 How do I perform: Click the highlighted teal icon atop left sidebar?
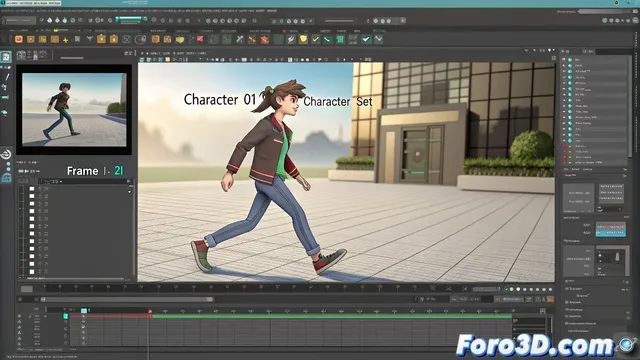point(6,56)
